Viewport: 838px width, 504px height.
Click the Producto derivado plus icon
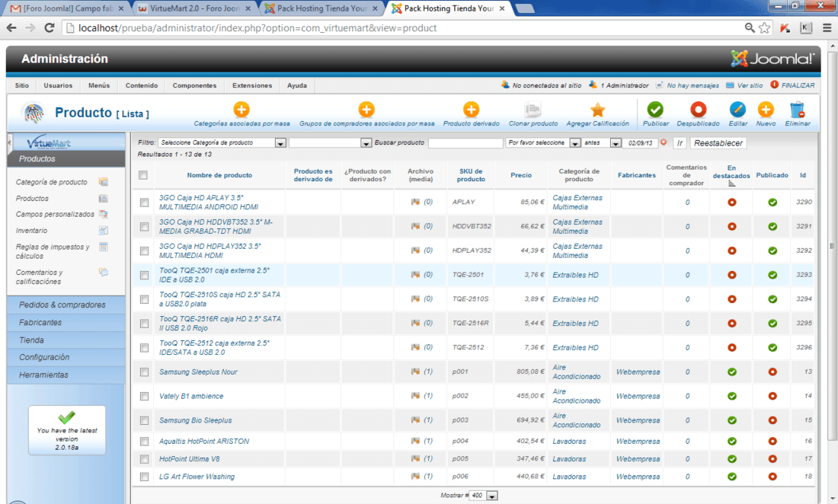coord(471,110)
